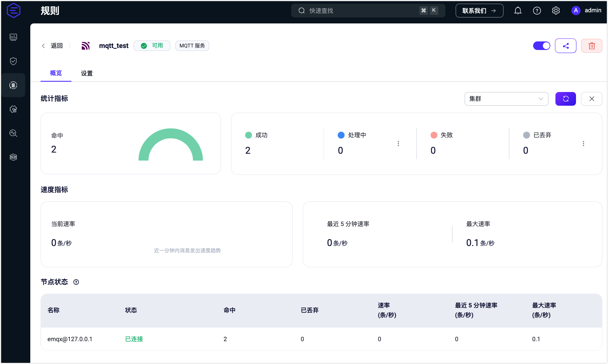
Task: Click the 近一分钟内消息发出速度趋势 caption
Action: [x=187, y=251]
